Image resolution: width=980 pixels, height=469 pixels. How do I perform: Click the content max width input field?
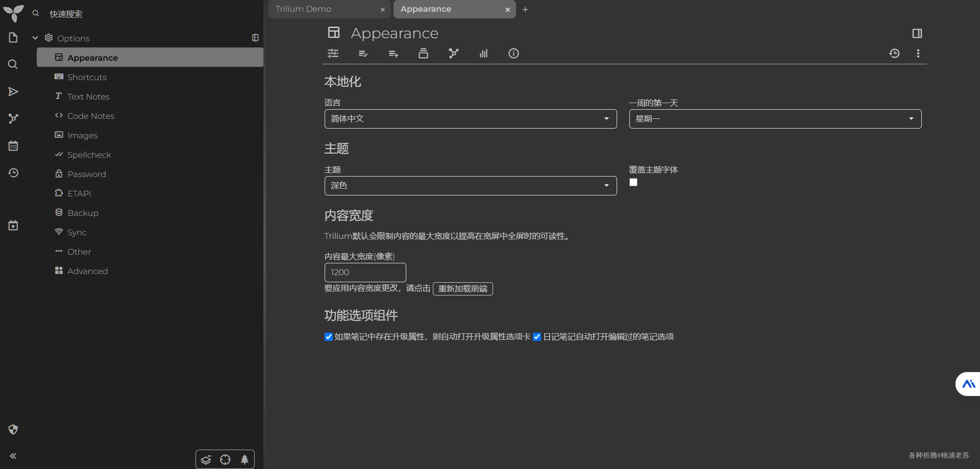coord(365,273)
